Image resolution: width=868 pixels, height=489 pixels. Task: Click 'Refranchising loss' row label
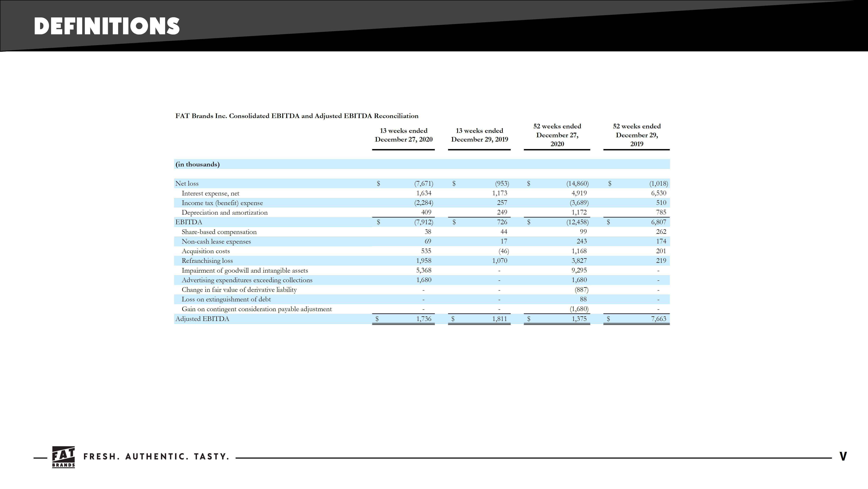207,261
